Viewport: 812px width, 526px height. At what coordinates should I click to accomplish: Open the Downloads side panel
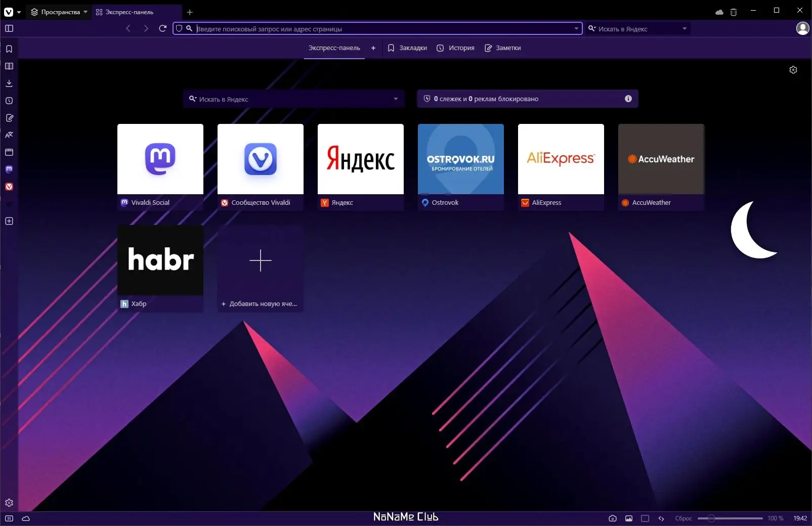(9, 83)
